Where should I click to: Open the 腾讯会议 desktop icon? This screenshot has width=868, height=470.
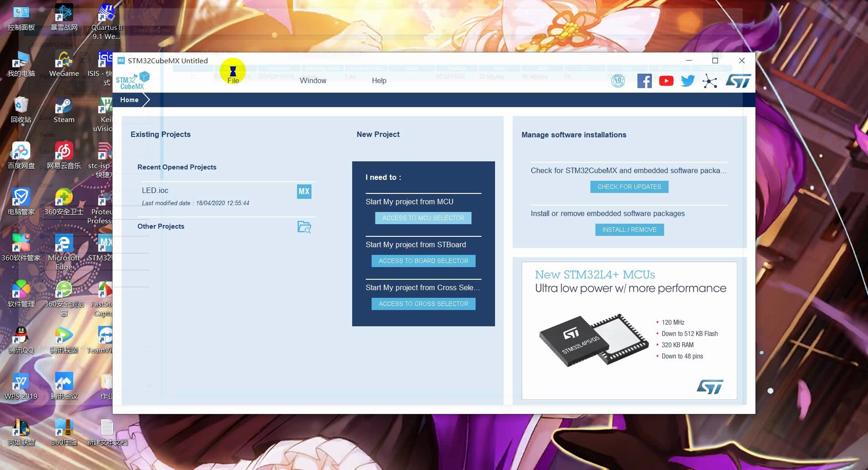pos(64,387)
